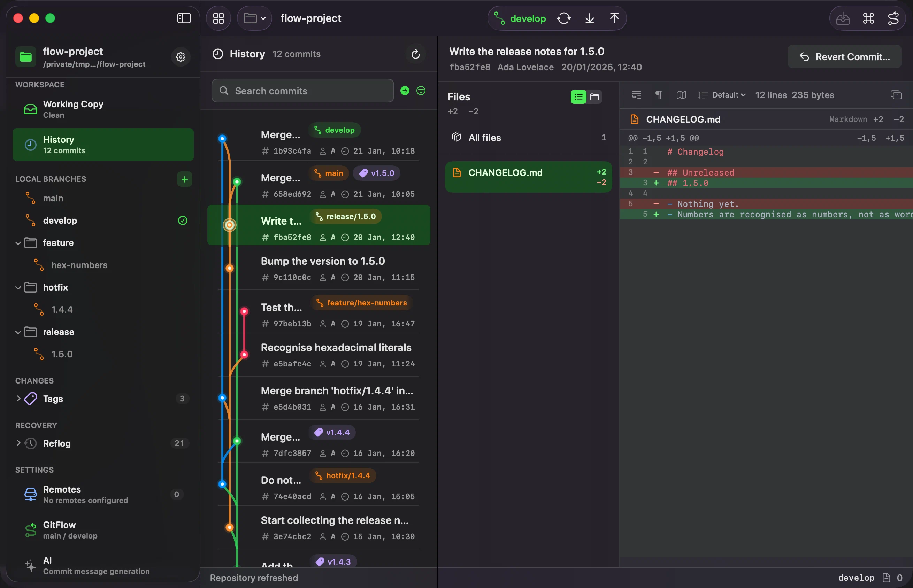Switch Files panel to folder tree view
Screen dimensions: 913x588
click(594, 97)
